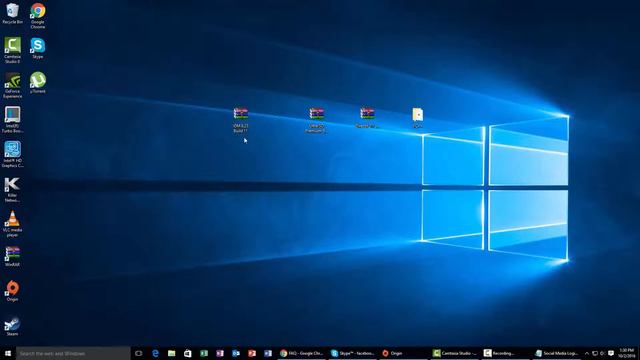Switch to the FAQ Google Chrome window
The width and height of the screenshot is (640, 360).
tap(302, 353)
